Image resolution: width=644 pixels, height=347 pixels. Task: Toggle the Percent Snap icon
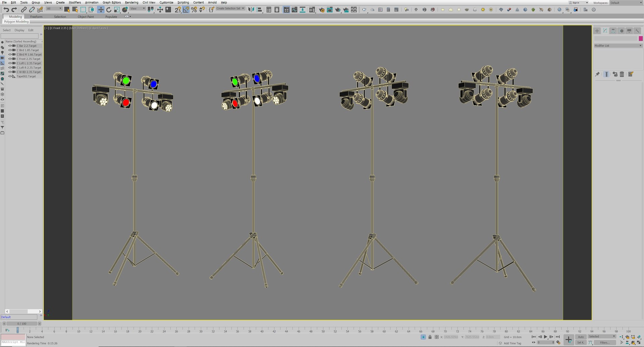pyautogui.click(x=194, y=10)
